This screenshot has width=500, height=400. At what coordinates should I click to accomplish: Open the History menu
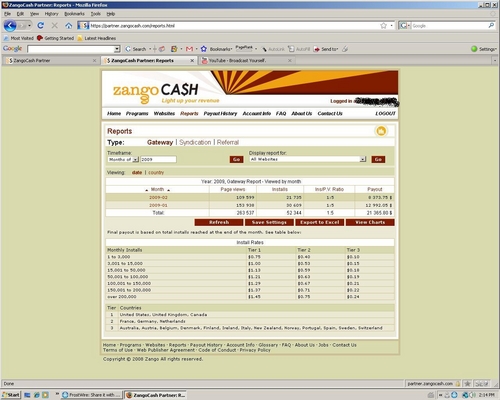[51, 14]
